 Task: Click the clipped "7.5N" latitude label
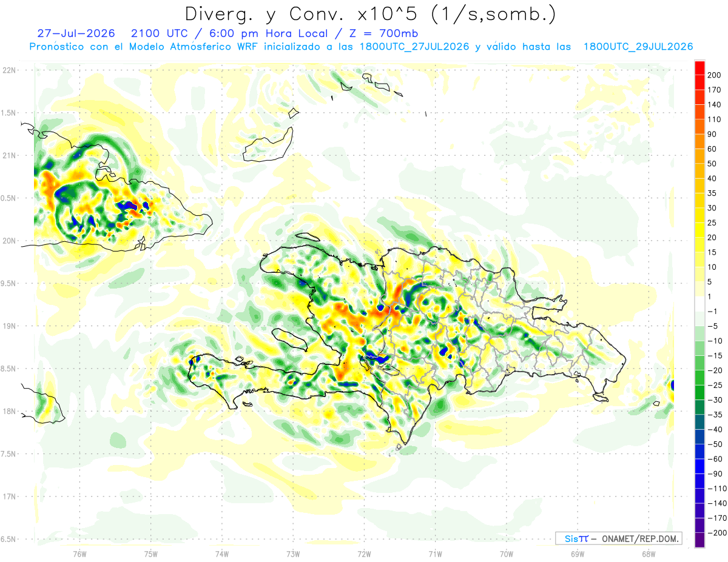pos(8,453)
